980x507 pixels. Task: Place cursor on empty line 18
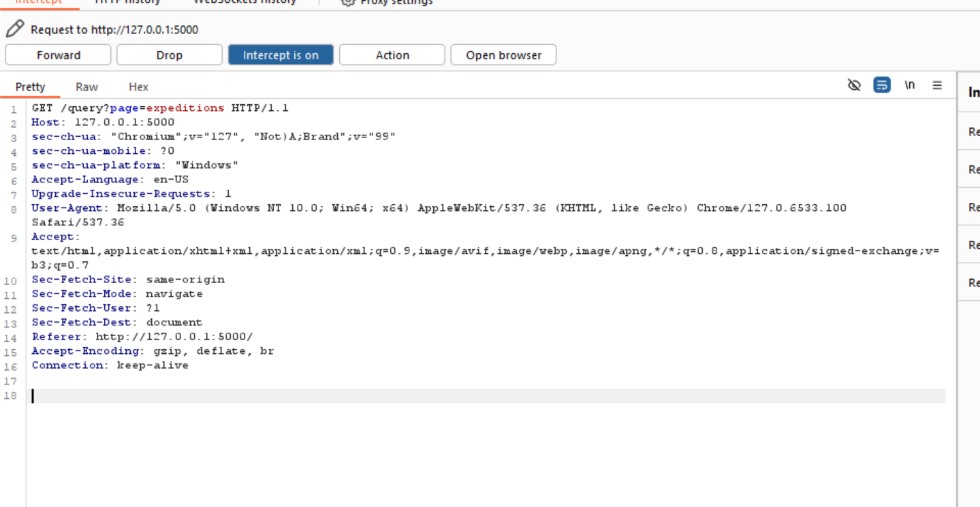point(477,396)
